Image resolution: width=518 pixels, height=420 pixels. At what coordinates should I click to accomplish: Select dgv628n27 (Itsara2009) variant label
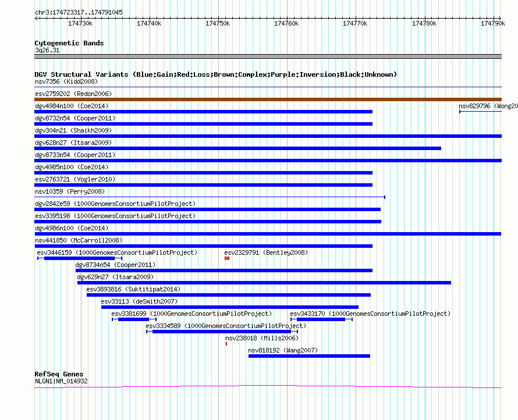pos(73,143)
